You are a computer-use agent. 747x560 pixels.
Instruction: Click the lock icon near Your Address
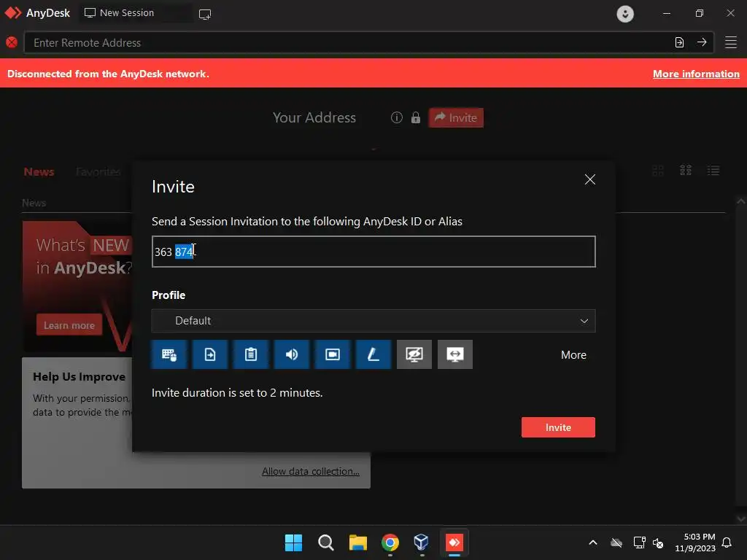(415, 117)
